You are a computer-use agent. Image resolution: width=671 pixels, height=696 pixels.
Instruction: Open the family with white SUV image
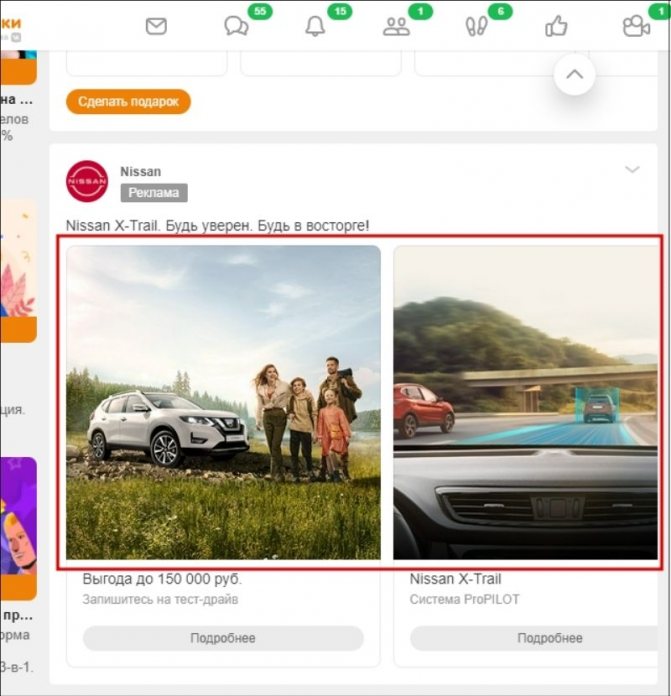coord(223,402)
